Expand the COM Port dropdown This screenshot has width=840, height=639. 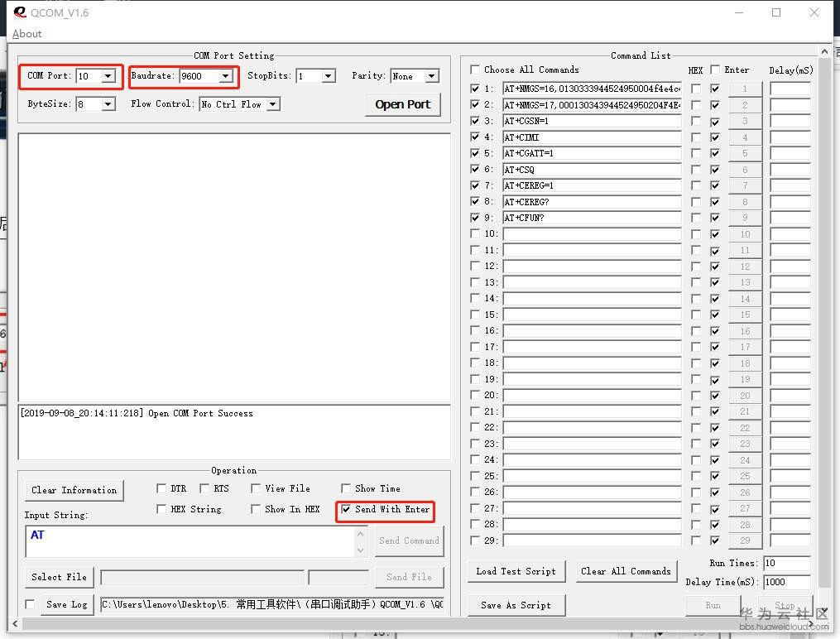[108, 76]
